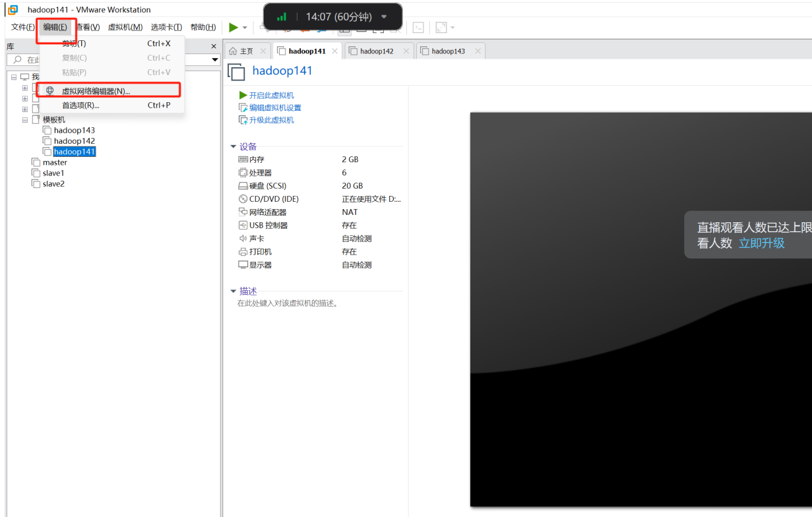Image resolution: width=812 pixels, height=517 pixels.
Task: Click the 显示器 display monitor icon
Action: point(243,265)
